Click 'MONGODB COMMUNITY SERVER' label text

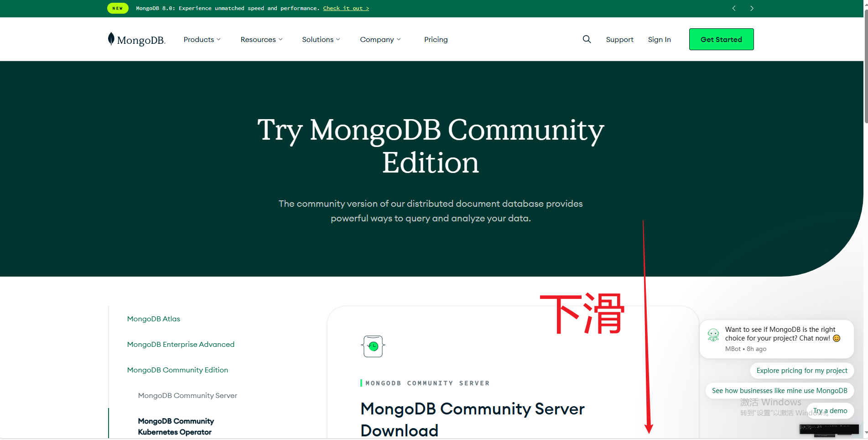(x=427, y=383)
